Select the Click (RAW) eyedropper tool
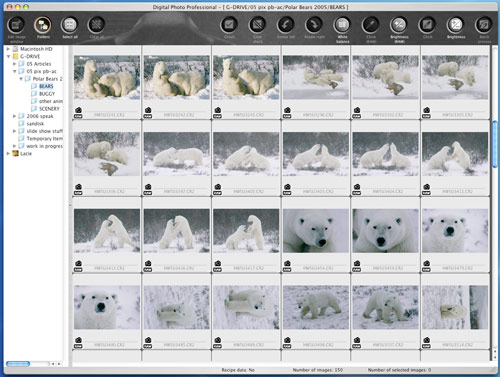 [x=371, y=25]
